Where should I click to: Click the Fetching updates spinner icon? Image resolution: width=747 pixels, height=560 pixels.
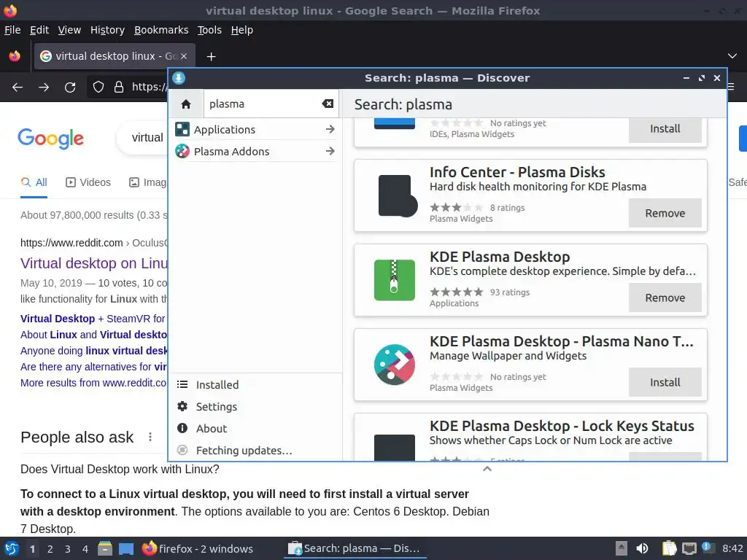(x=182, y=450)
